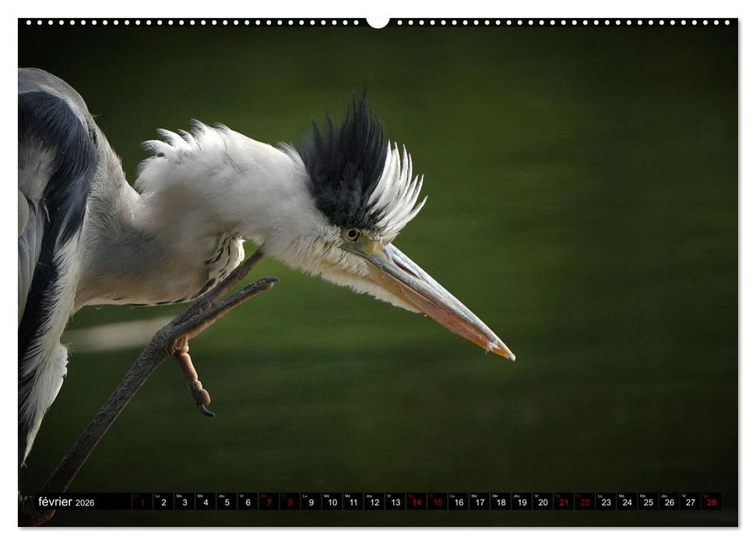Select day 19 in the calendar strip
The image size is (756, 545).
[x=522, y=502]
